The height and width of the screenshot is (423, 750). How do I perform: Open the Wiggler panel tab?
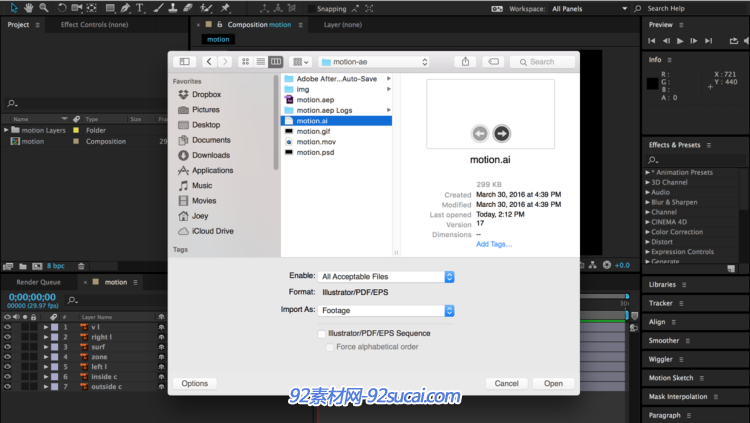[x=661, y=359]
